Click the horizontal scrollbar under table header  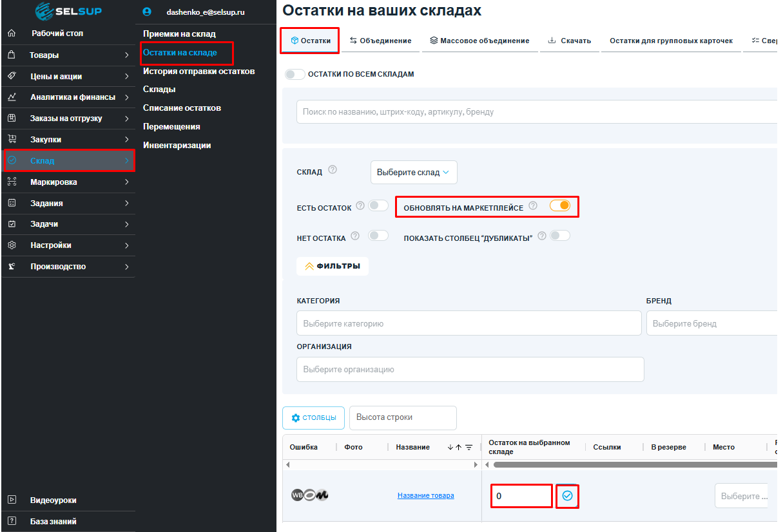632,464
